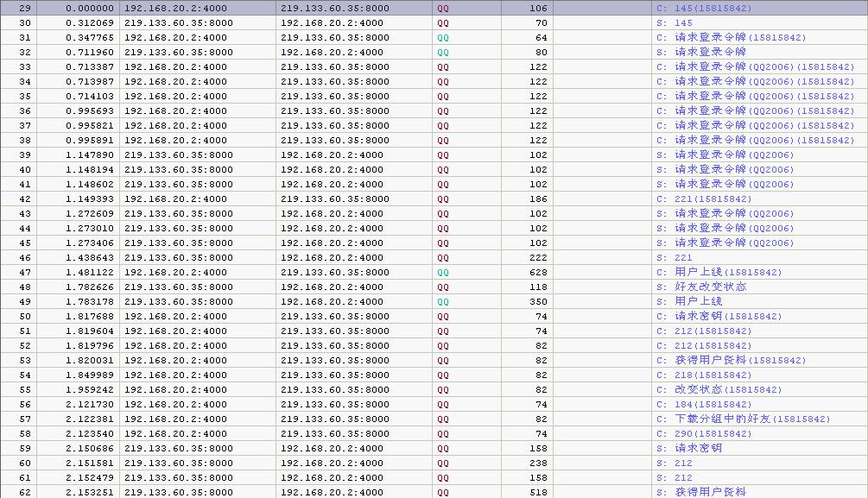Select the "C: 获得用户资料(15815842)" packet
Image resolution: width=868 pixels, height=498 pixels.
[731, 361]
